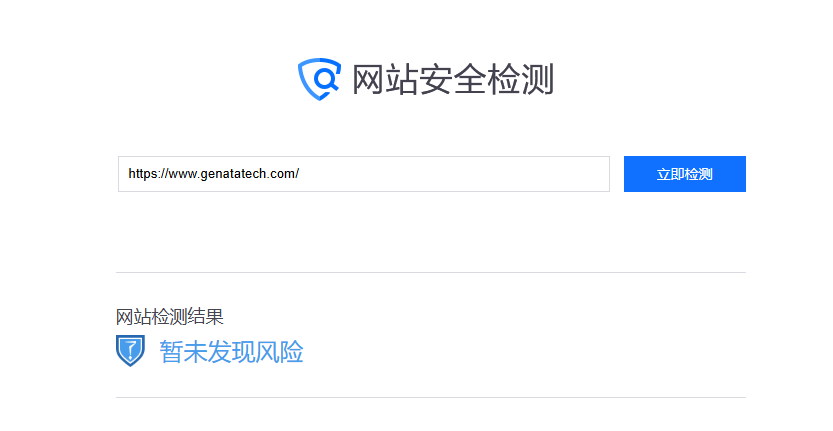This screenshot has width=833, height=431.
Task: Click the https prefix in URL field
Action: point(142,174)
